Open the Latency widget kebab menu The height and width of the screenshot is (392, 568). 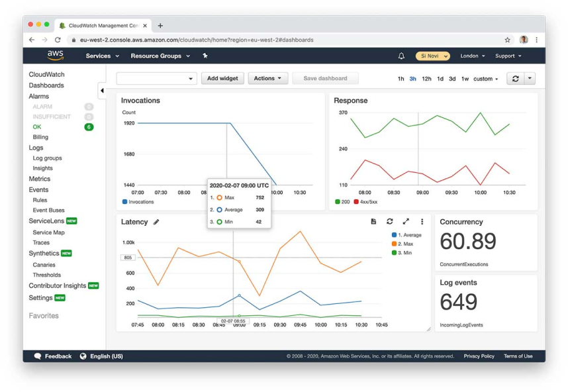(x=422, y=222)
